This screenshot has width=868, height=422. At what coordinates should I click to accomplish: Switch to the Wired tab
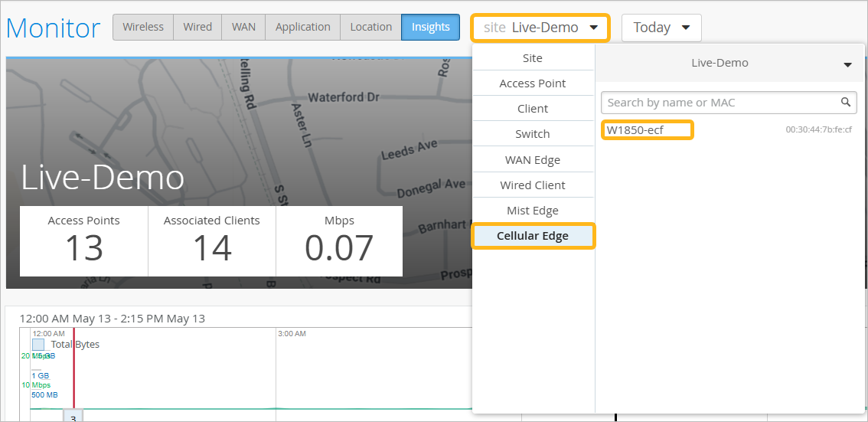tap(197, 27)
